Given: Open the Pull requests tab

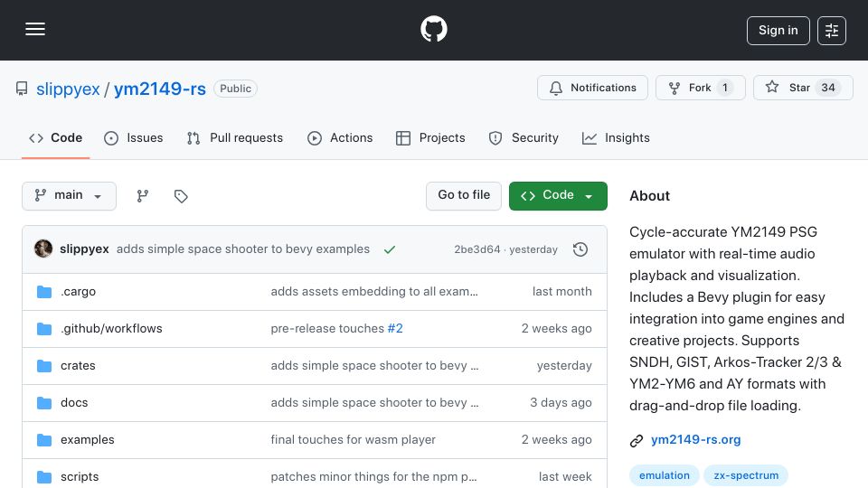Looking at the screenshot, I should (x=235, y=137).
